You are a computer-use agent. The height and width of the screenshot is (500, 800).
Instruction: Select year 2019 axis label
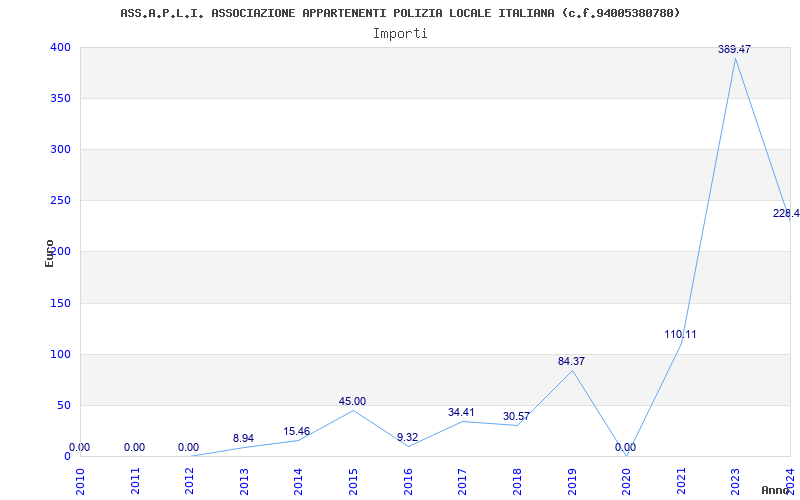[571, 480]
